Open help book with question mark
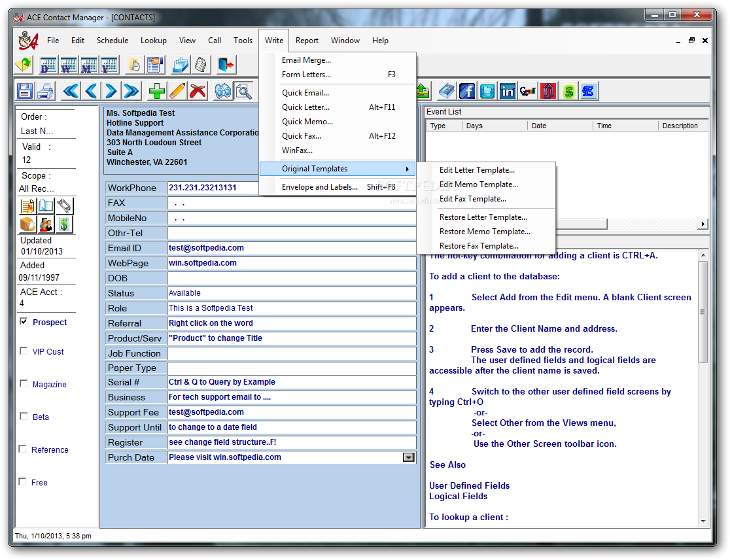The width and height of the screenshot is (730, 560). [447, 91]
